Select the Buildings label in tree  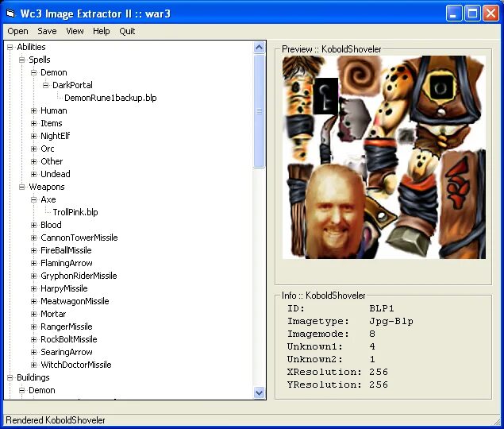tap(33, 377)
